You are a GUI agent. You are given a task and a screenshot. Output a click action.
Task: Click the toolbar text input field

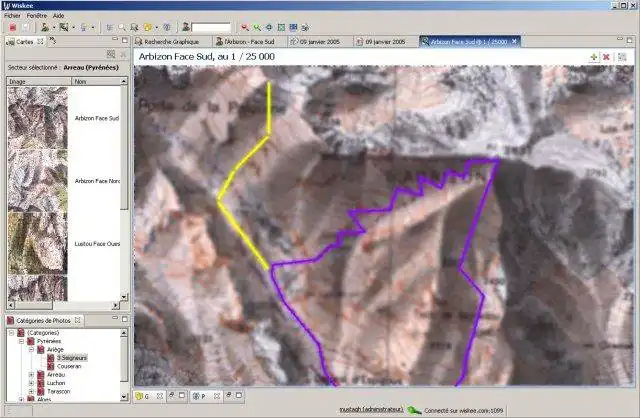[211, 27]
